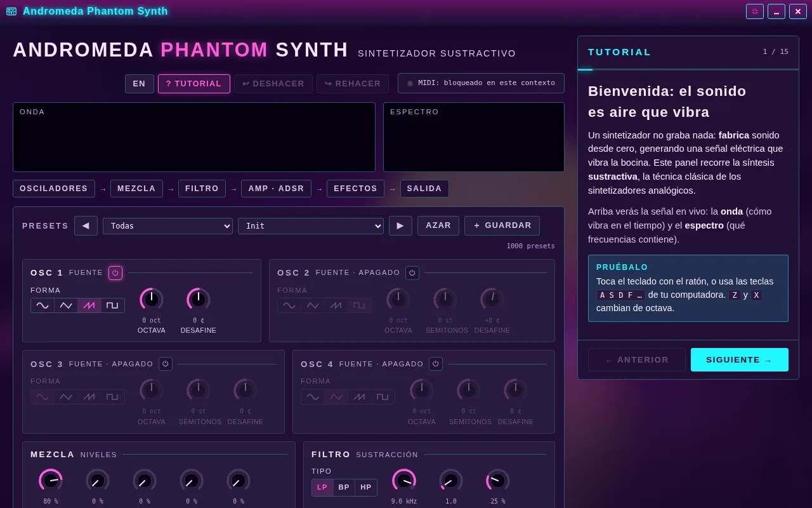Screen dimensions: 812x508
Task: Choose the LP filter type
Action: (322, 488)
